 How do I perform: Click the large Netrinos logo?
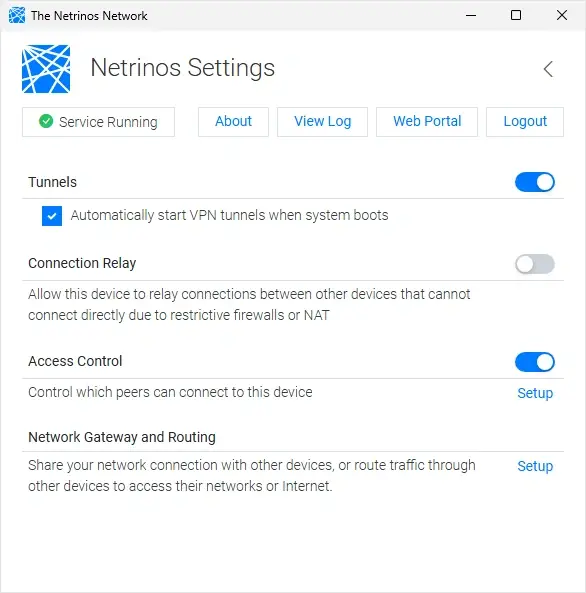pyautogui.click(x=46, y=69)
